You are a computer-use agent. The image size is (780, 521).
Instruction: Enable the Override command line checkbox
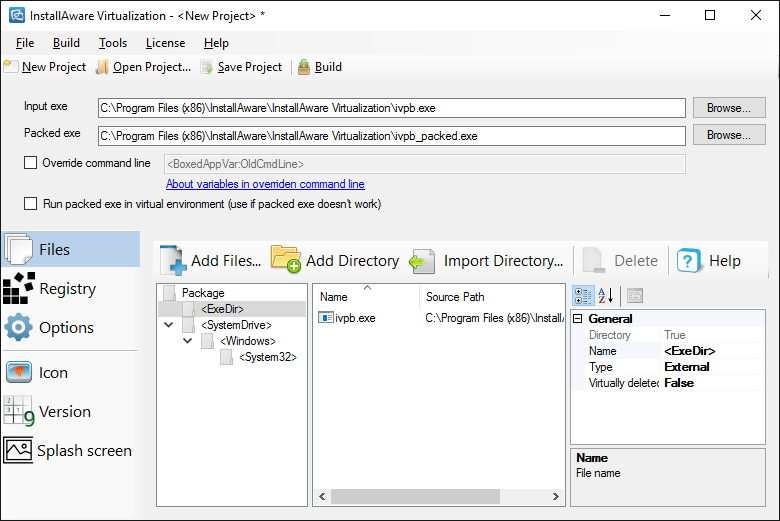[31, 163]
